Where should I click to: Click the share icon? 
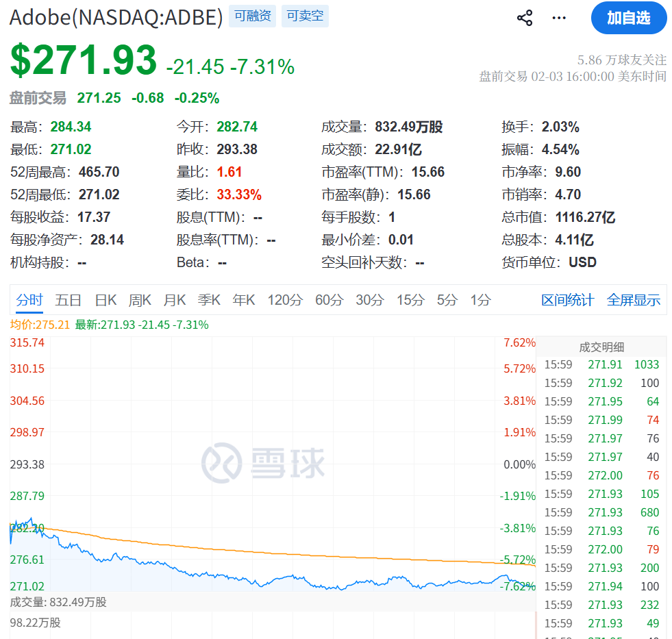tap(525, 18)
